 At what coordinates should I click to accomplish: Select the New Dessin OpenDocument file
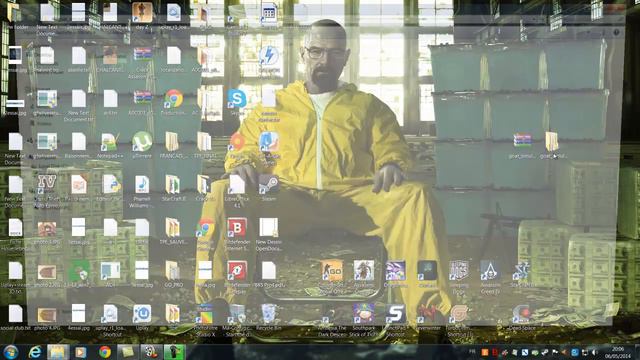coord(269,228)
